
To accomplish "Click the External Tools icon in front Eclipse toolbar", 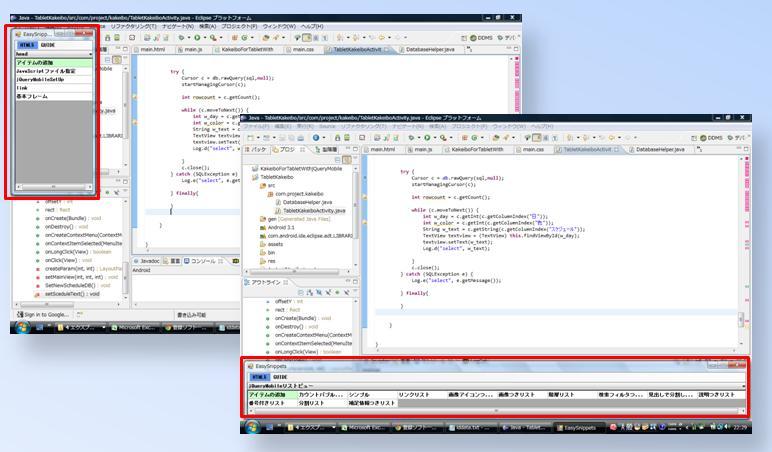I will coord(443,138).
